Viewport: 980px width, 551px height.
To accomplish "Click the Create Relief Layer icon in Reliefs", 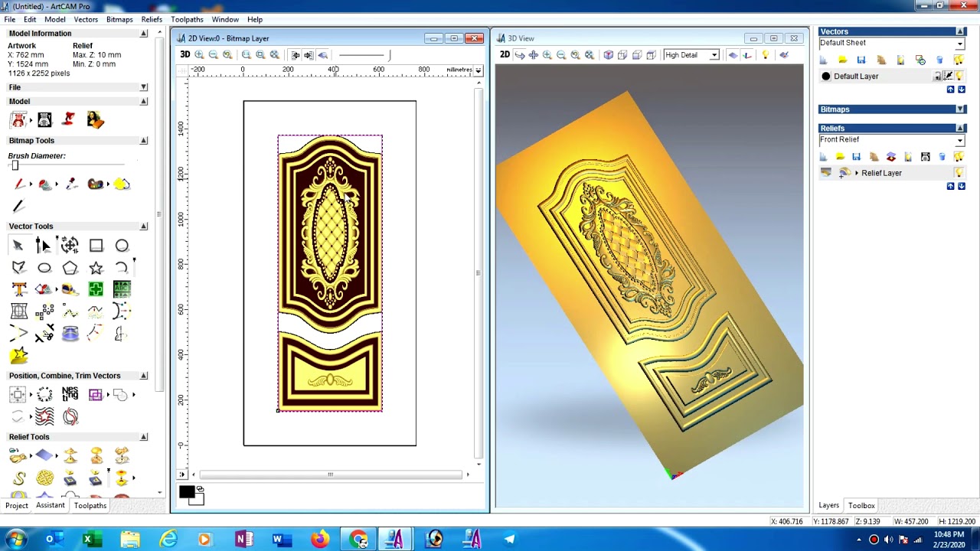I will click(x=824, y=157).
